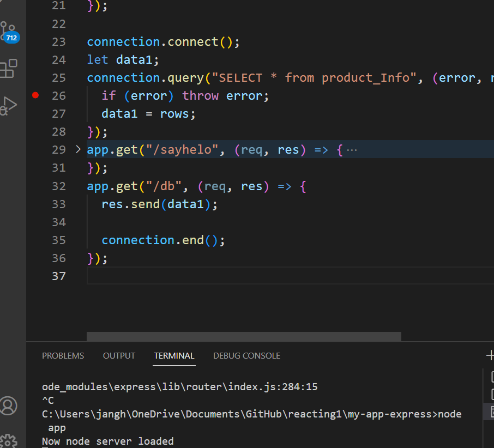Place cursor on empty line 37
This screenshot has width=494, height=448.
click(x=290, y=276)
